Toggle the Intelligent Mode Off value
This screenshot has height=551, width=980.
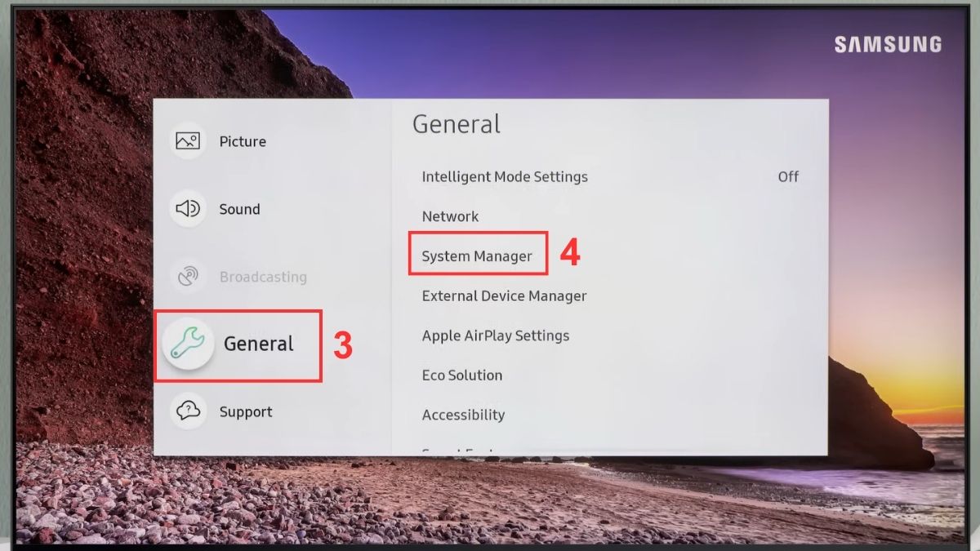[788, 176]
